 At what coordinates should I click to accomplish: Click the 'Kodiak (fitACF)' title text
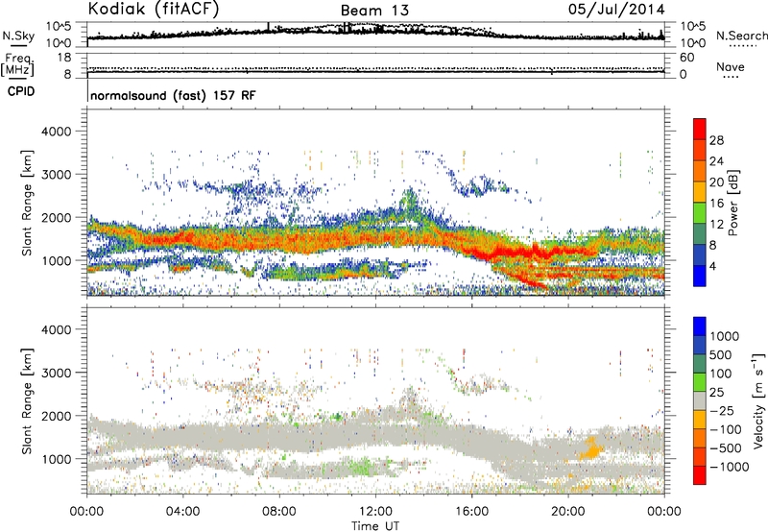tap(154, 9)
